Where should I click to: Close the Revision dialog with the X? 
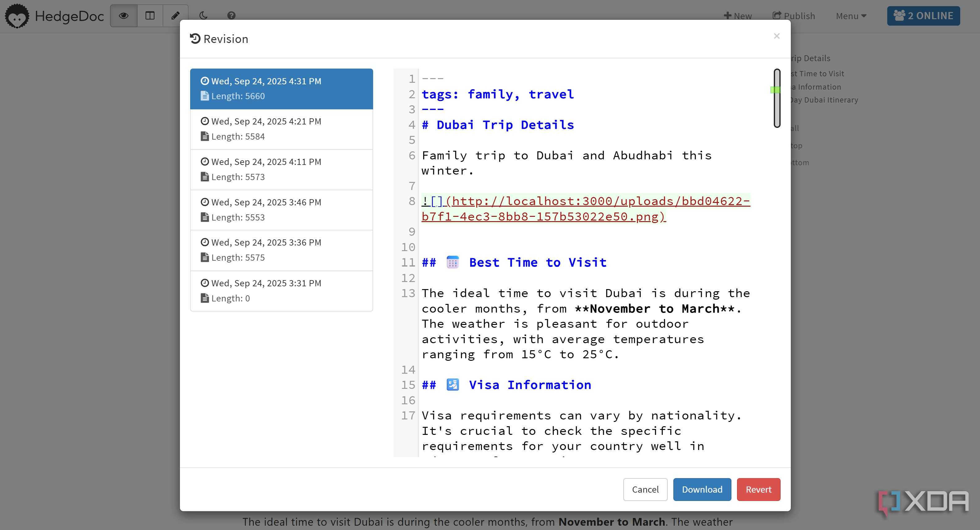coord(777,36)
